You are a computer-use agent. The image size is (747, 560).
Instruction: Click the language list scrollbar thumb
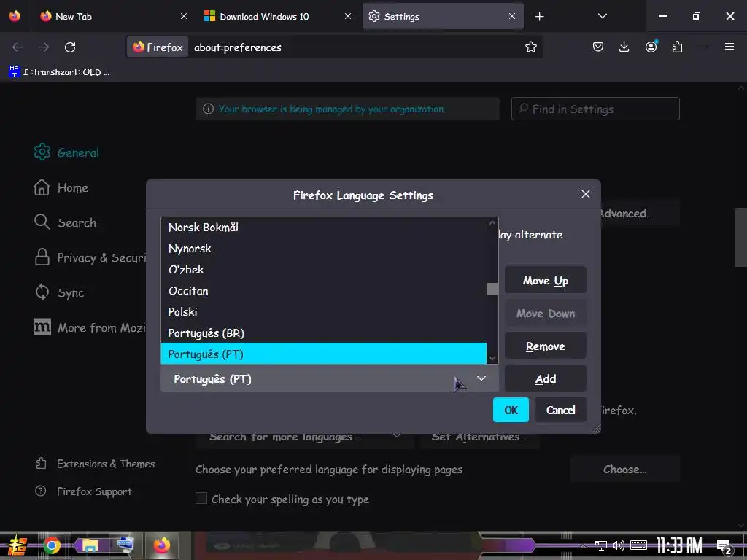tap(492, 289)
